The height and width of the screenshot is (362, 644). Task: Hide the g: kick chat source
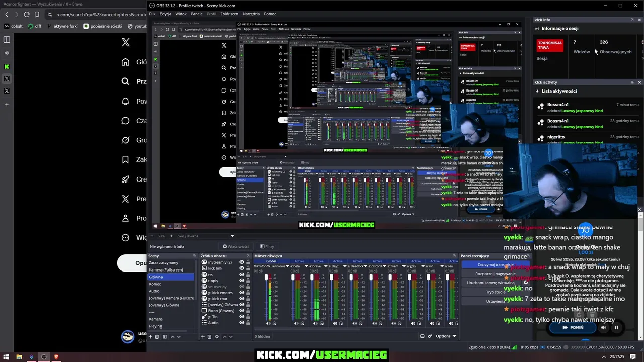click(242, 299)
